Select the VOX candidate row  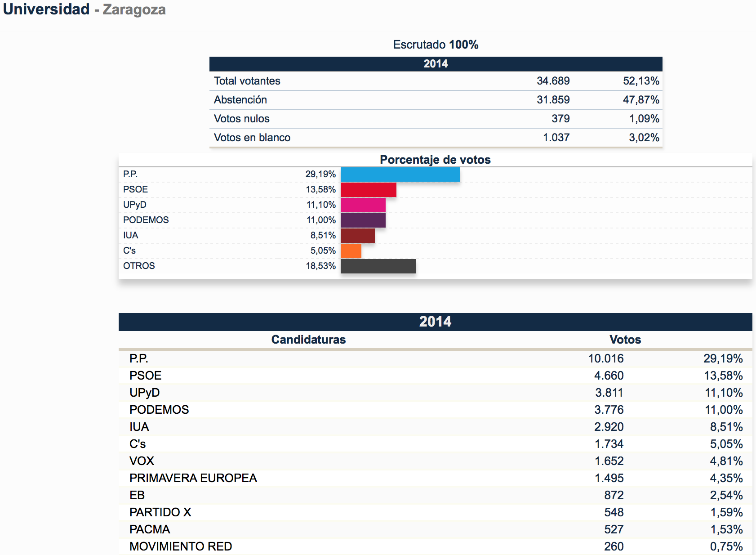[435, 461]
